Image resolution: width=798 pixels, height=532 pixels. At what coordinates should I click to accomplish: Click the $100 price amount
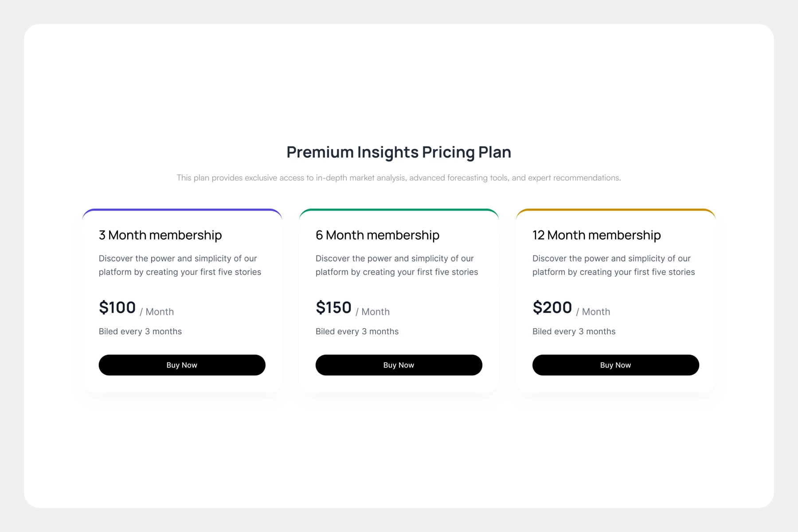coord(117,307)
